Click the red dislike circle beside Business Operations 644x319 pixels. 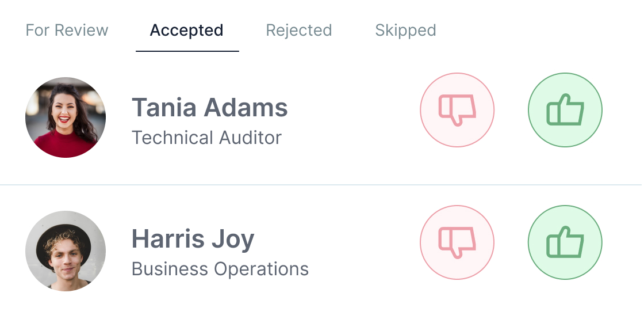457,242
